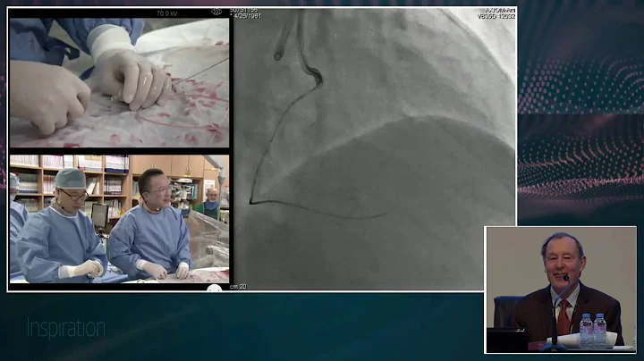Click the 'em 20' label under angiogram
This screenshot has height=361, width=644.
(238, 286)
